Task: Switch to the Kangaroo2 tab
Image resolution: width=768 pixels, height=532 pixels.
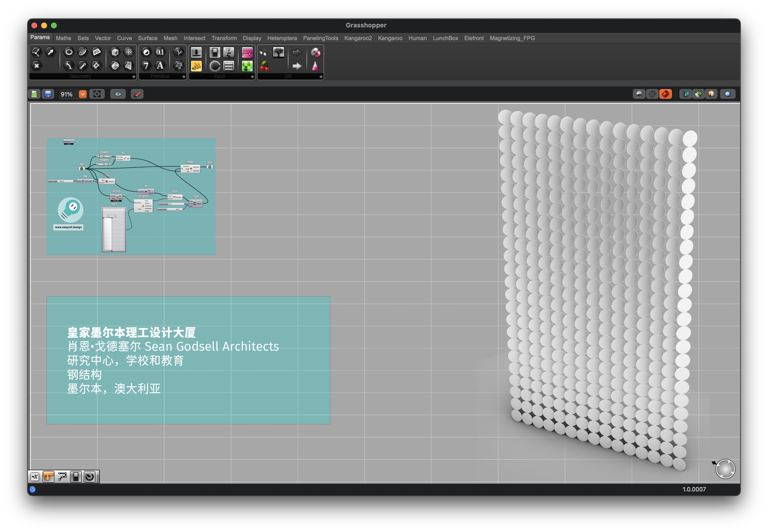Action: coord(358,38)
